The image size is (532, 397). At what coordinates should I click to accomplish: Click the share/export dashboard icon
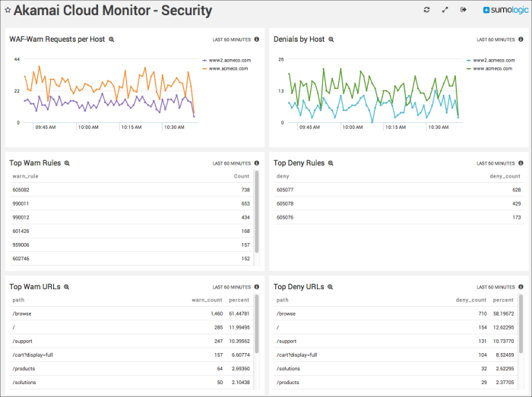click(463, 10)
